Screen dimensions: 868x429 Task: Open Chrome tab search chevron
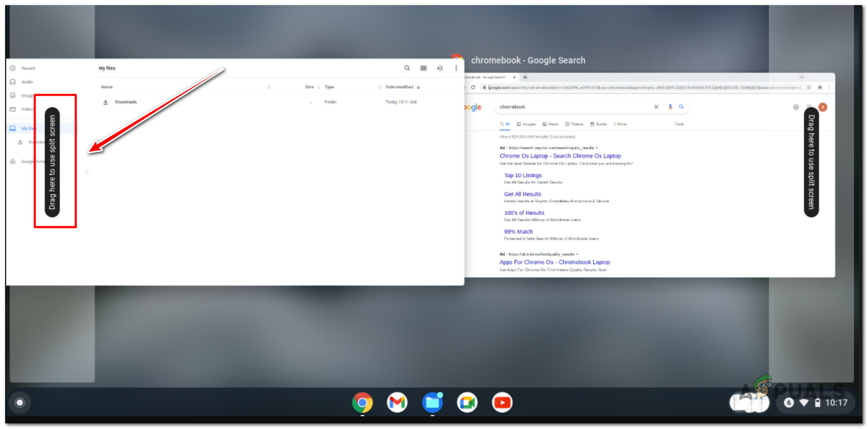(x=802, y=78)
